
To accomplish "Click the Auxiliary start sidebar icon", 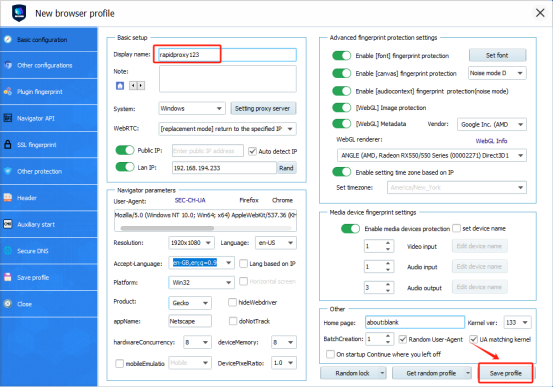I will 8,224.
